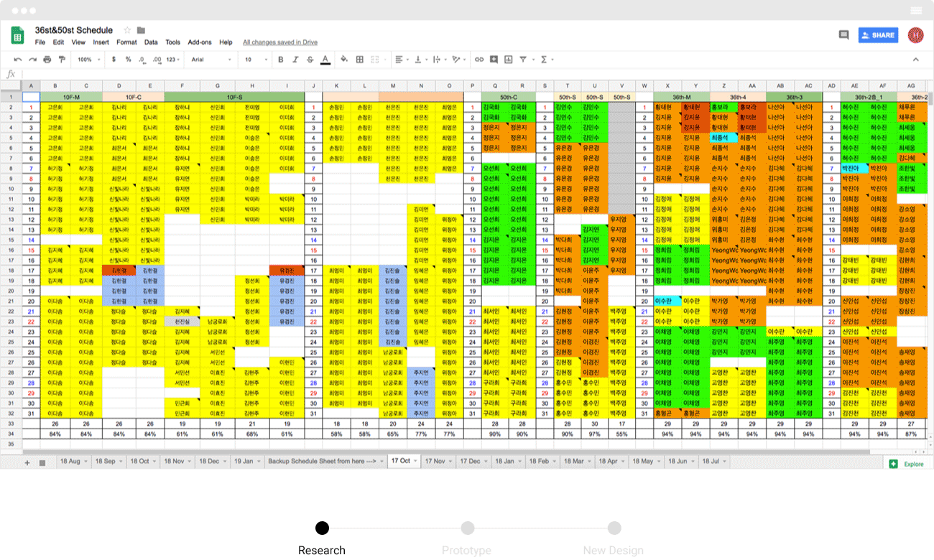
Task: Toggle bold formatting
Action: point(280,60)
